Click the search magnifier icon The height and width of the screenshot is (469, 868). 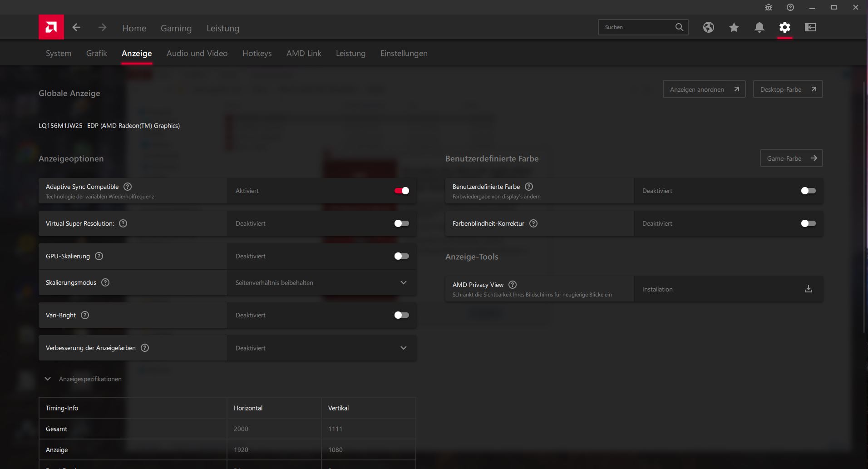click(x=679, y=27)
